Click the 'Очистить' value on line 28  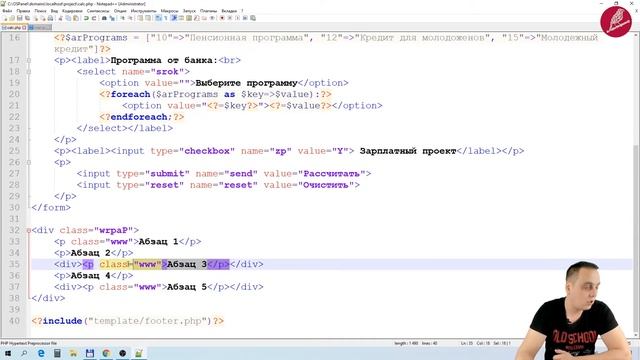point(326,185)
